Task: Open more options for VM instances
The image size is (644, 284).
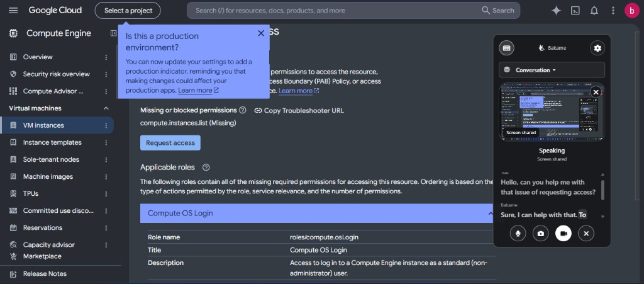Action: (106, 125)
